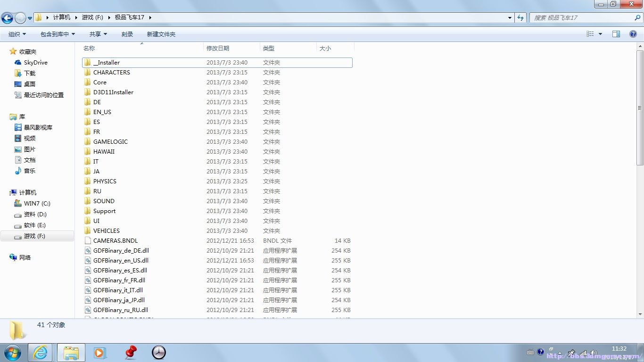This screenshot has height=362, width=644.
Task: Click the 新建文件夹 button
Action: pyautogui.click(x=161, y=33)
